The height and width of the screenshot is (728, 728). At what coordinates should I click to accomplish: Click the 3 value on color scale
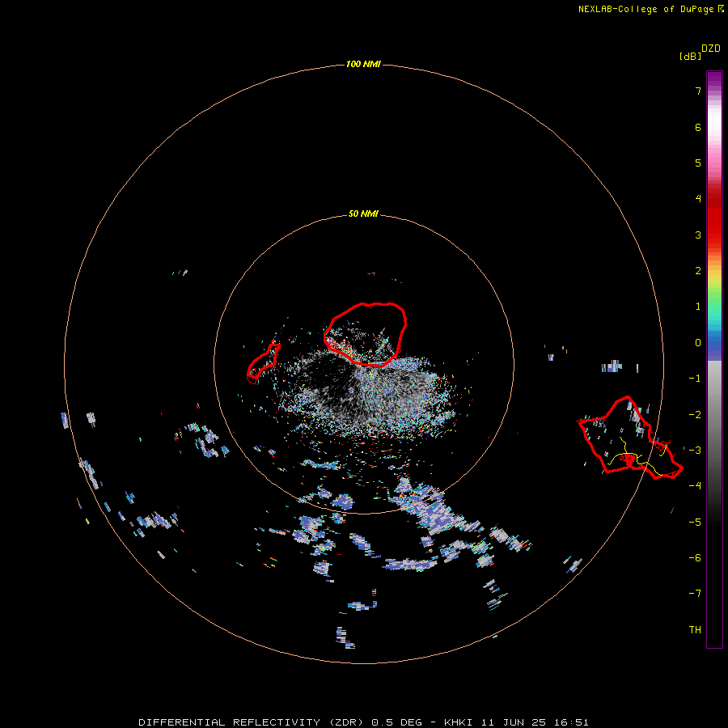click(x=698, y=235)
